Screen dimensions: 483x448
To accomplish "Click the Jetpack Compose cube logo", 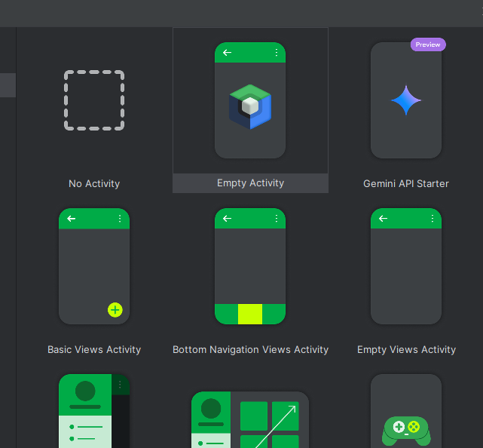I will coord(250,107).
